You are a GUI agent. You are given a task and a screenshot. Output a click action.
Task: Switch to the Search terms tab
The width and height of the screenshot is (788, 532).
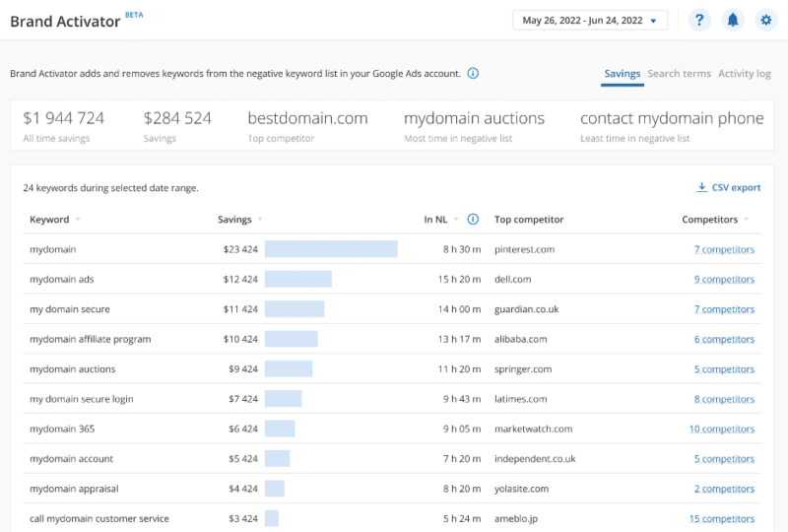679,74
